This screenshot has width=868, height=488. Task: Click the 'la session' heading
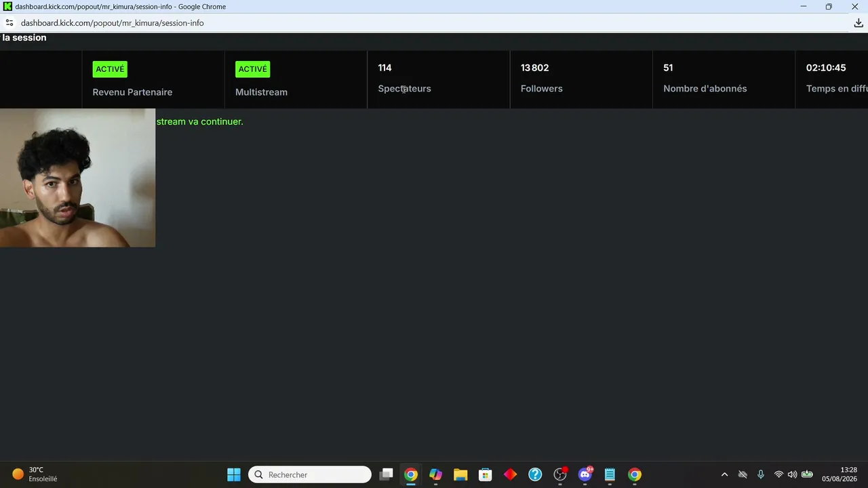24,38
